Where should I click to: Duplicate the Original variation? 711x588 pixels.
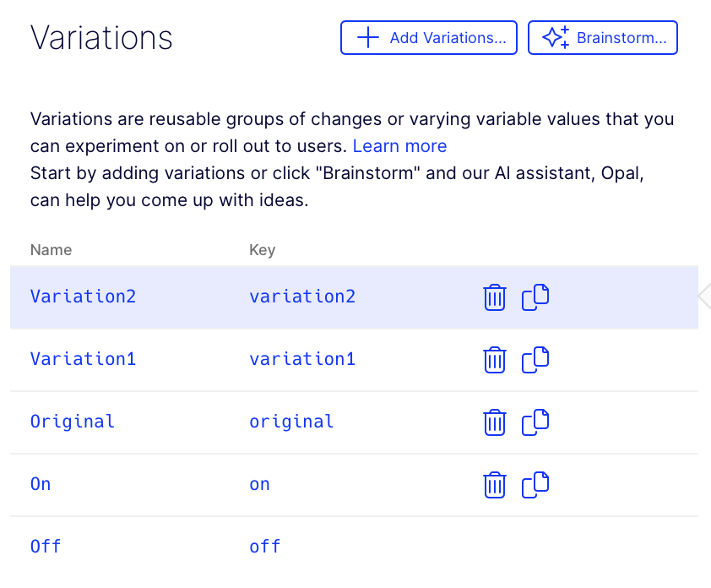pos(535,422)
